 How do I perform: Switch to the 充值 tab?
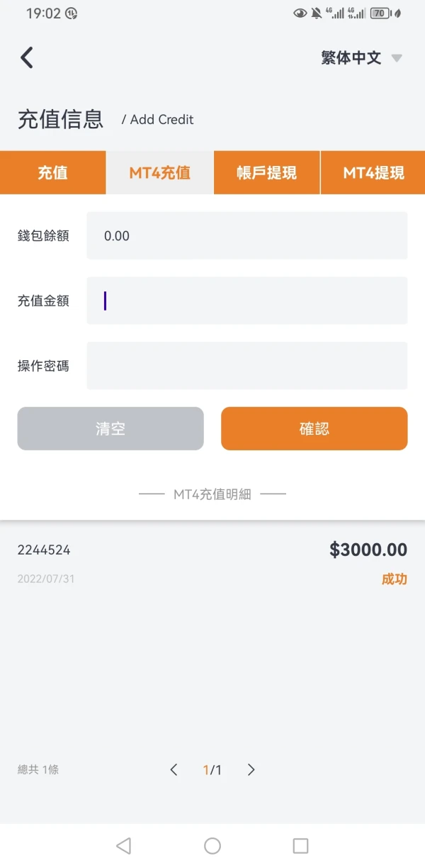point(52,172)
